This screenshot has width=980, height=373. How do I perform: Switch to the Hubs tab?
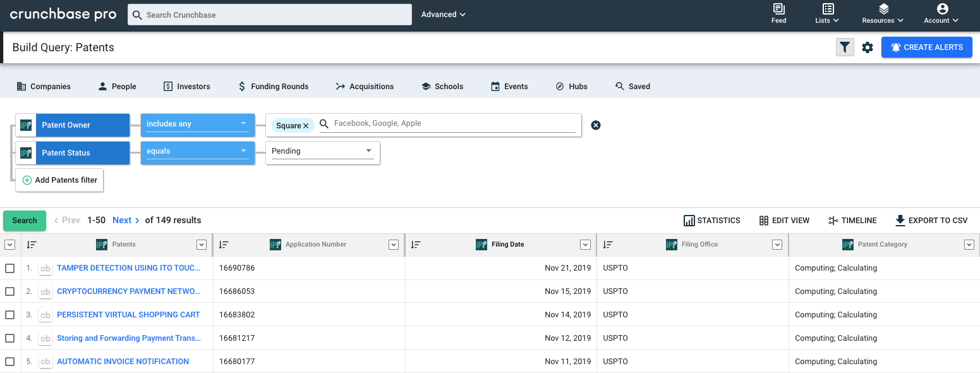coord(571,87)
